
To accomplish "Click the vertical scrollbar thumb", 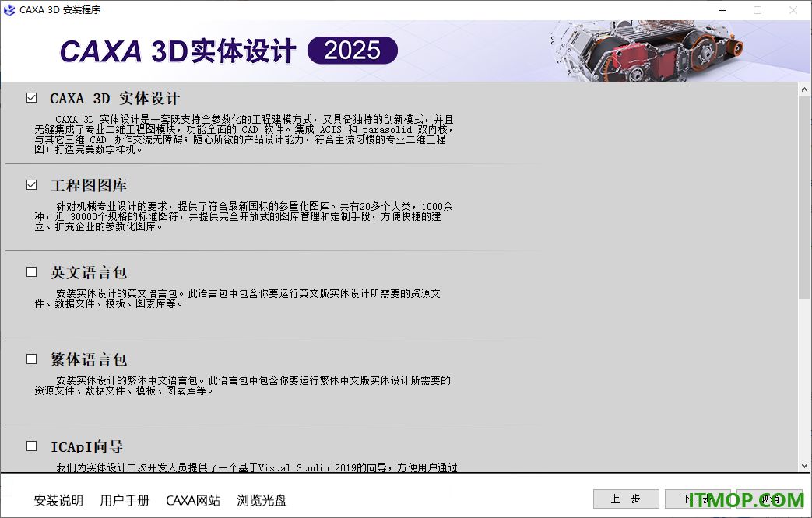I will click(x=804, y=197).
